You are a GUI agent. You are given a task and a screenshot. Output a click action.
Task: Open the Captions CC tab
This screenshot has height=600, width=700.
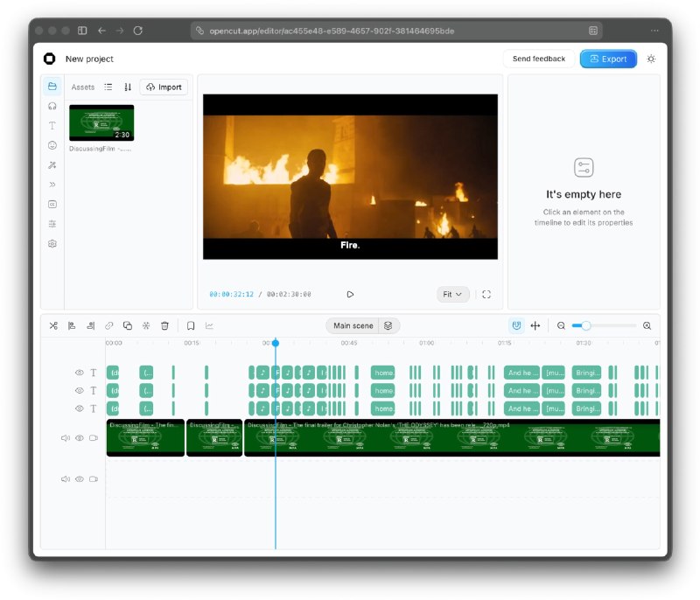point(52,204)
